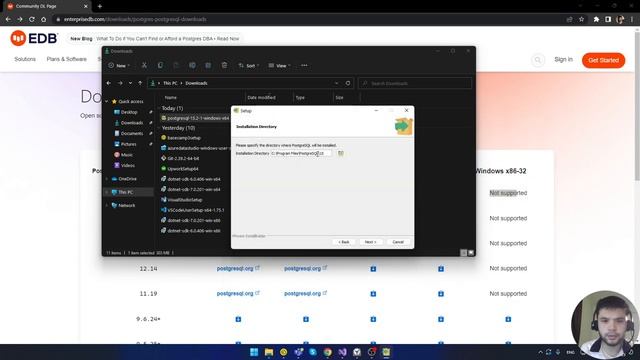The width and height of the screenshot is (640, 360).
Task: Open the See more ellipsis menu in Explorer
Action: pos(304,65)
